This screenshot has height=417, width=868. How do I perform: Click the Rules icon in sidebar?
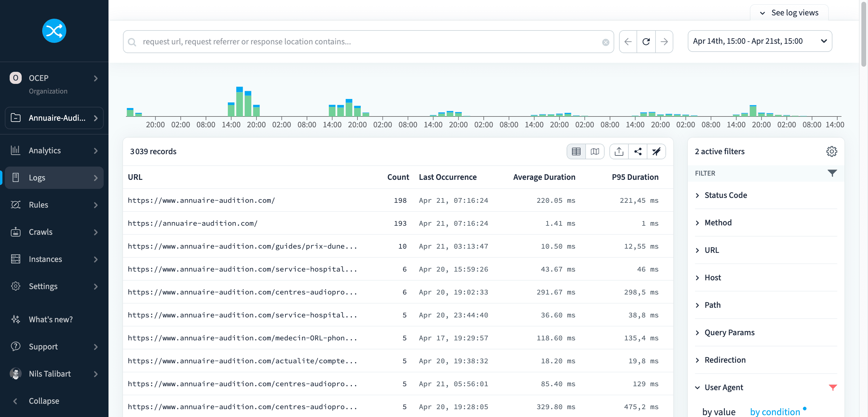click(x=15, y=205)
